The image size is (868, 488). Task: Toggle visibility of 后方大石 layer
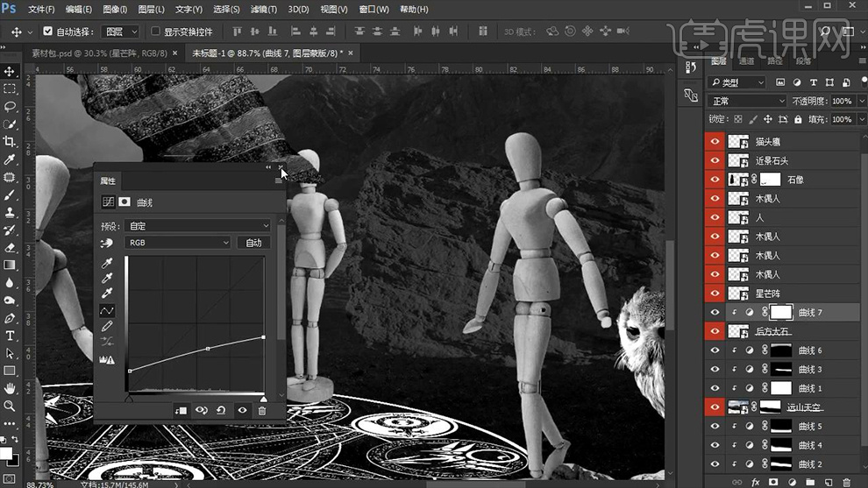pyautogui.click(x=715, y=331)
